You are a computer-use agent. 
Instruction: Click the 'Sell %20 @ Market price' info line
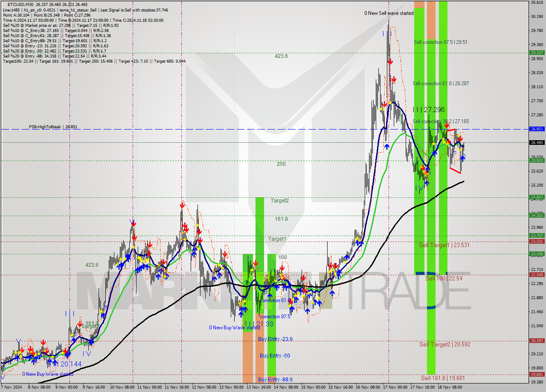click(x=61, y=25)
